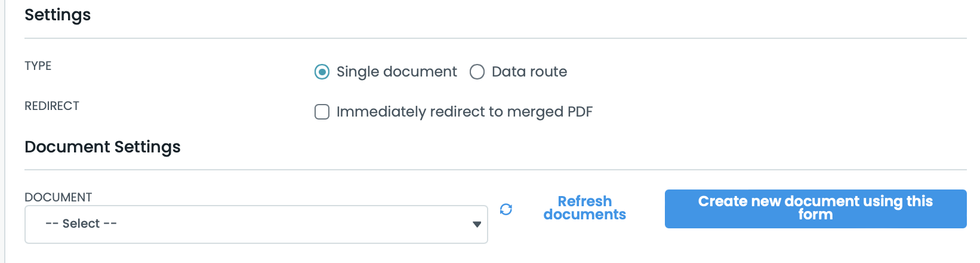This screenshot has height=263, width=980.
Task: Click the Refresh documents link
Action: (x=584, y=208)
